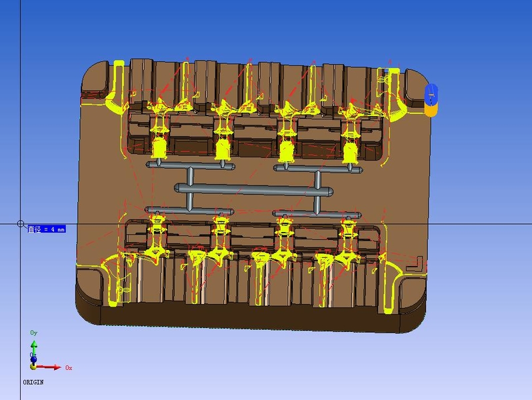This screenshot has width=532, height=400.
Task: Click the highlighted 直径 = 4 mm label
Action: click(46, 229)
